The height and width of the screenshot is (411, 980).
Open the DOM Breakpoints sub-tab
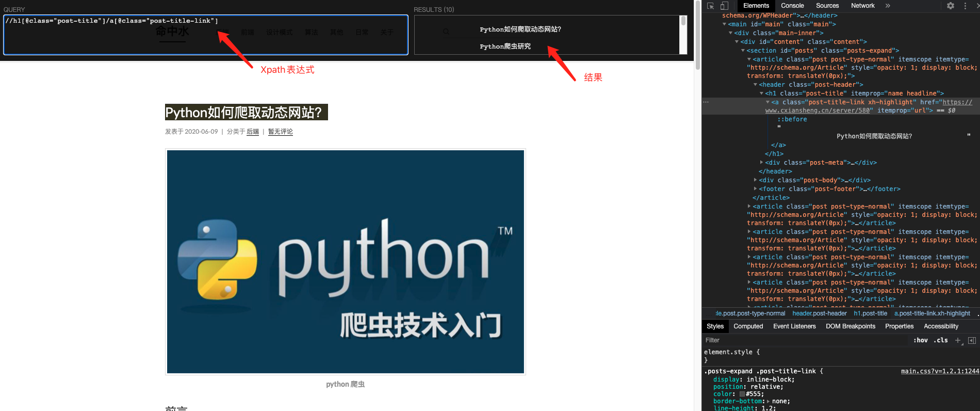851,326
